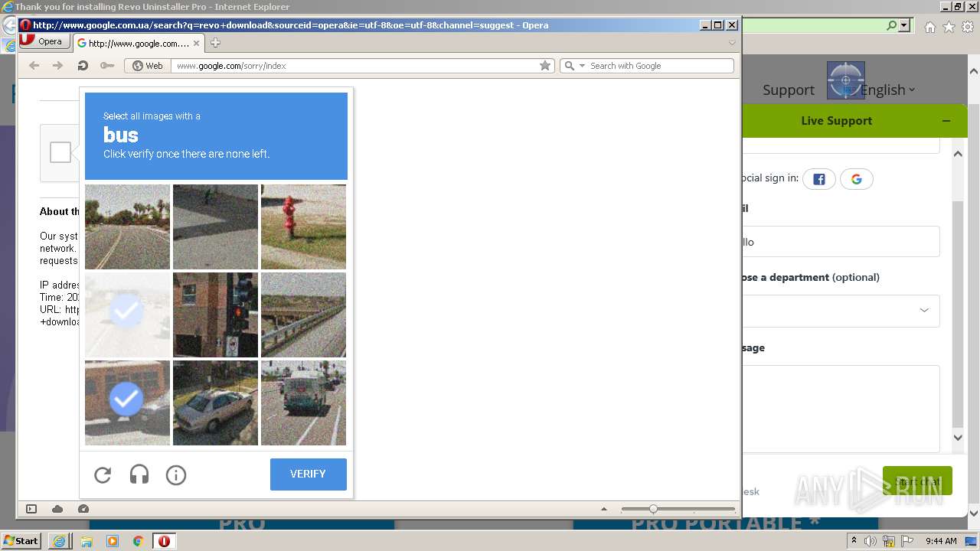The height and width of the screenshot is (551, 980).
Task: Get a new captcha challenge
Action: coord(103,475)
